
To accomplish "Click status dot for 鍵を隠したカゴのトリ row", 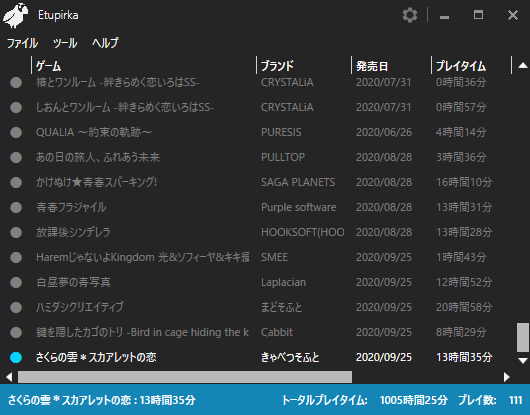I will click(16, 333).
